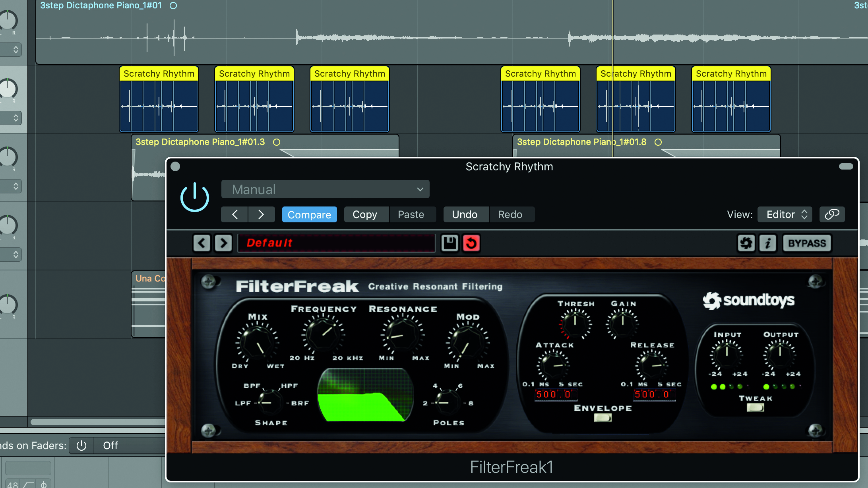Image resolution: width=868 pixels, height=488 pixels.
Task: Click the first track pan knob
Action: point(8,20)
